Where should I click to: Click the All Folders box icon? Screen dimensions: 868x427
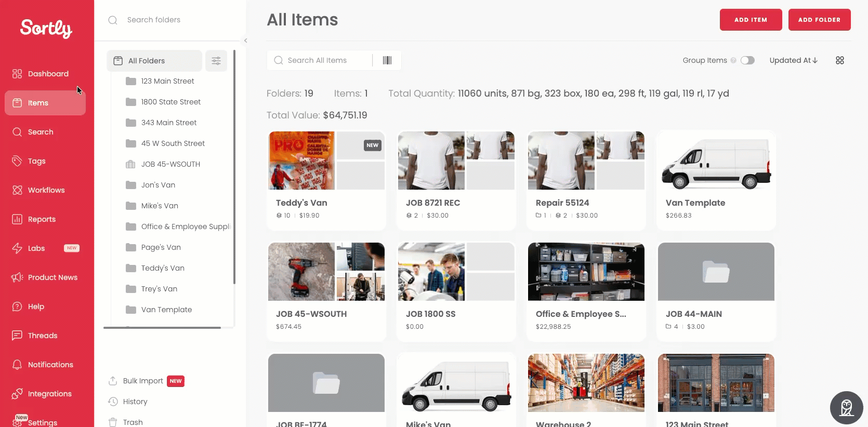pos(118,61)
